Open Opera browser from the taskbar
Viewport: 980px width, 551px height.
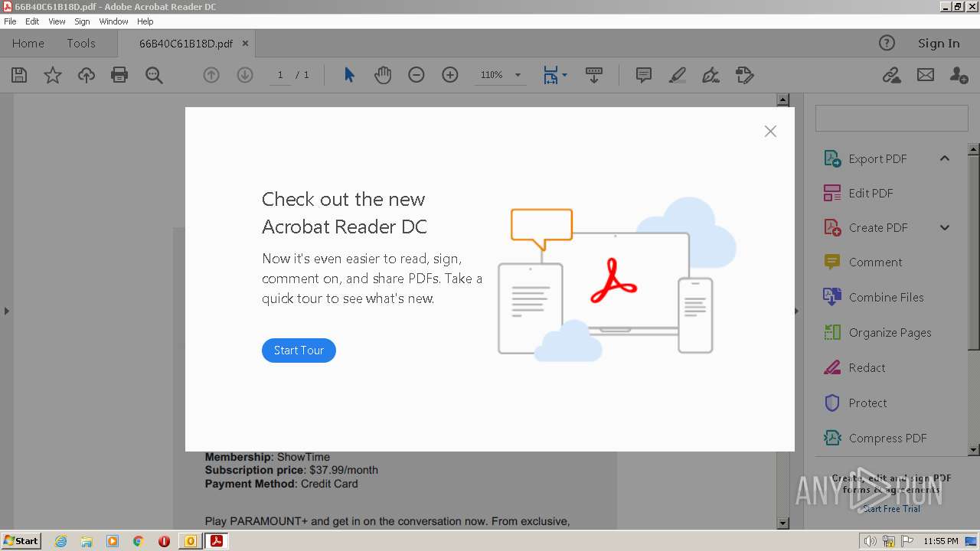click(164, 541)
